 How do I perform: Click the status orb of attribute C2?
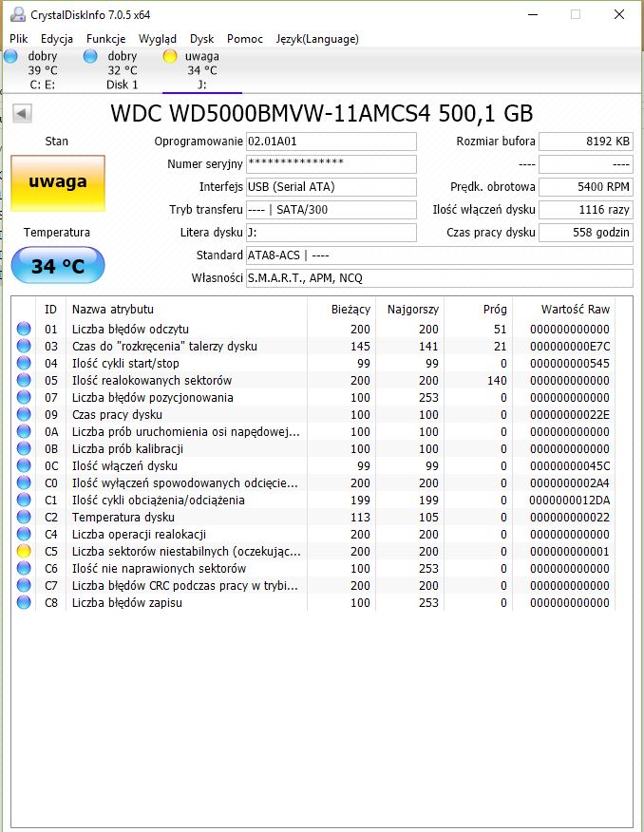(24, 517)
